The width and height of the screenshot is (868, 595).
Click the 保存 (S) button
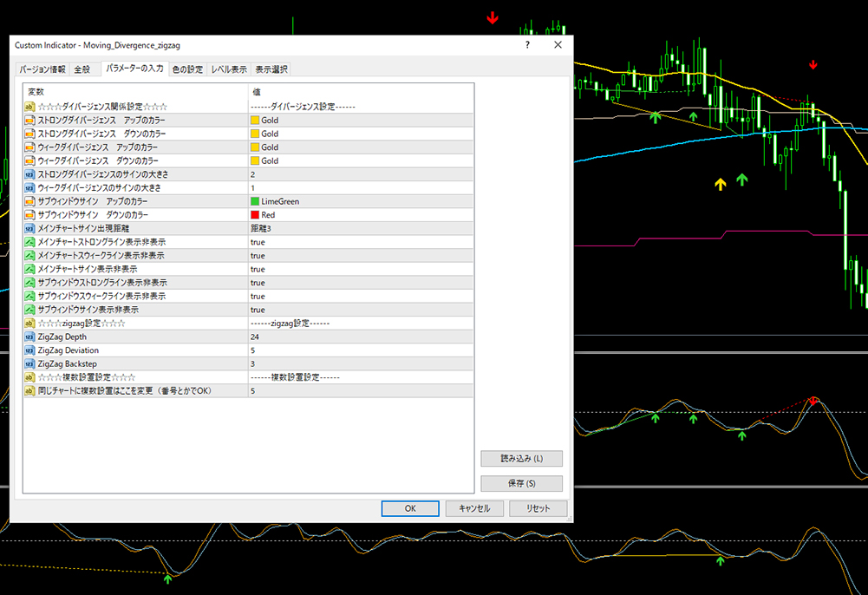point(521,483)
